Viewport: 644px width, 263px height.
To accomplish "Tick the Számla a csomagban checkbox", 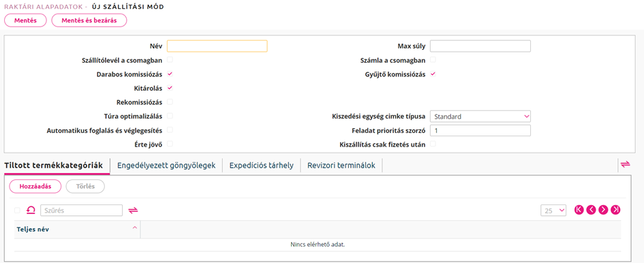I will pos(433,60).
